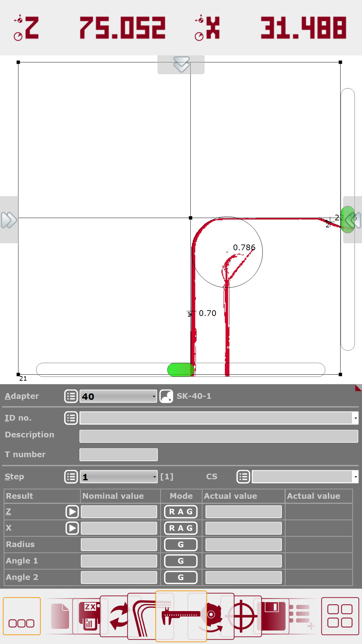Open the Adapter dropdown showing 40

point(118,396)
